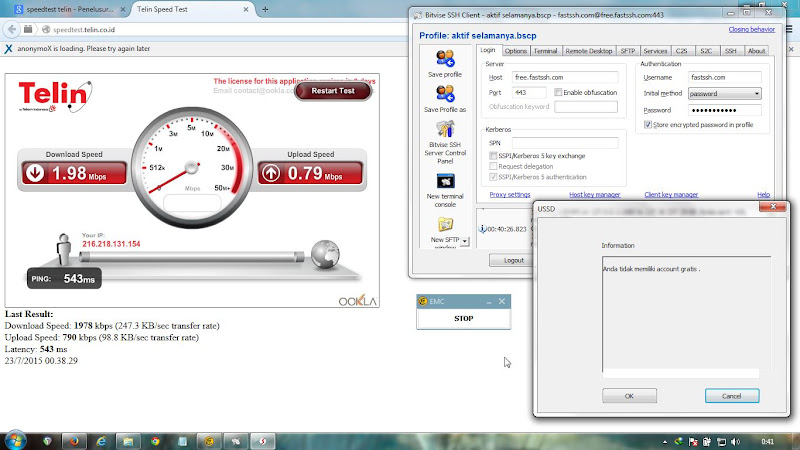The image size is (800, 450).
Task: Open the Help link in Bitvise
Action: tap(763, 194)
